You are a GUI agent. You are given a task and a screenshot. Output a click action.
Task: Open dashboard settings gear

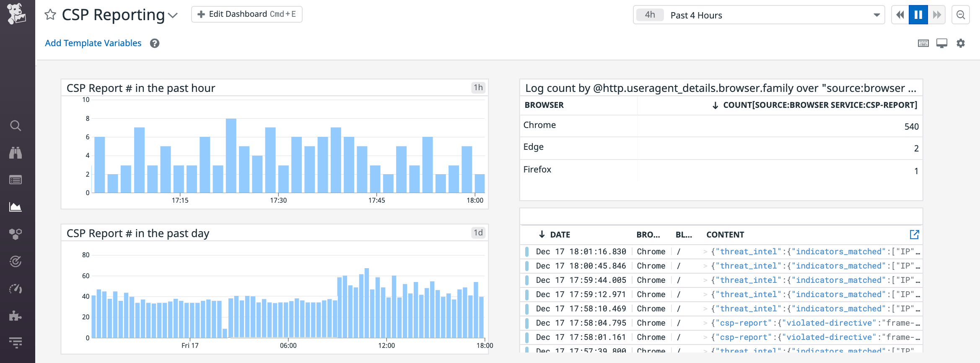pos(961,43)
